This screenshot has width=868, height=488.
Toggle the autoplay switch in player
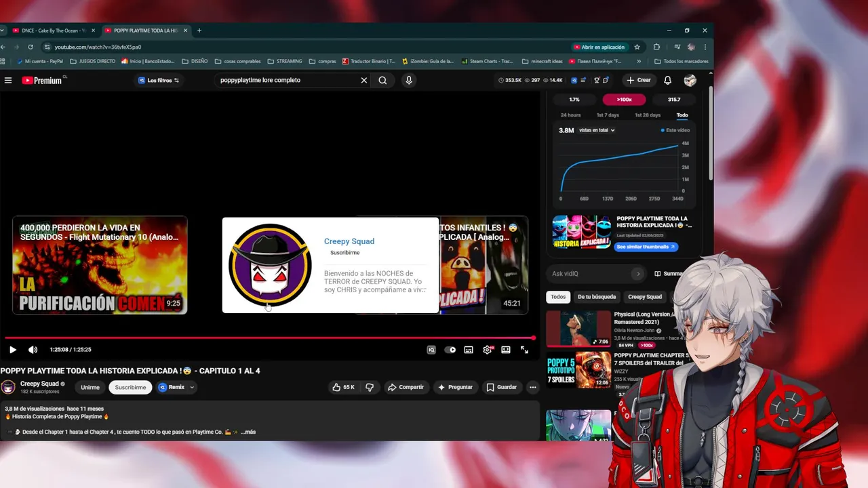click(450, 350)
